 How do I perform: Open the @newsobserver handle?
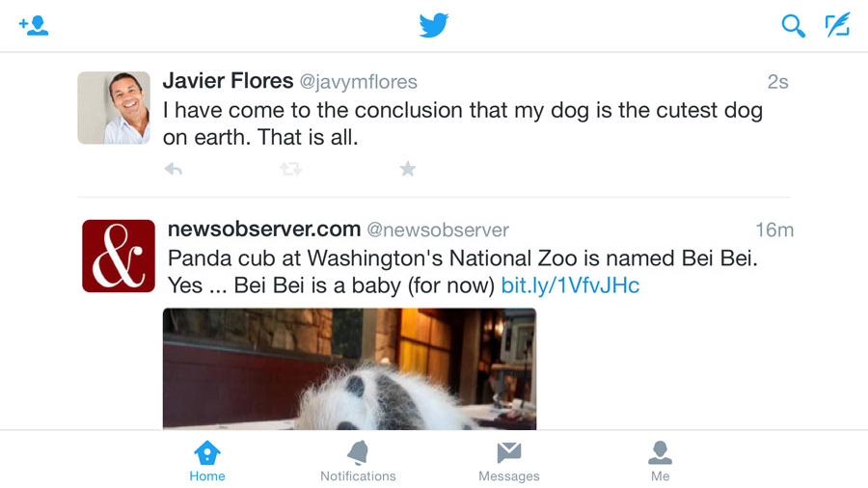[x=438, y=230]
